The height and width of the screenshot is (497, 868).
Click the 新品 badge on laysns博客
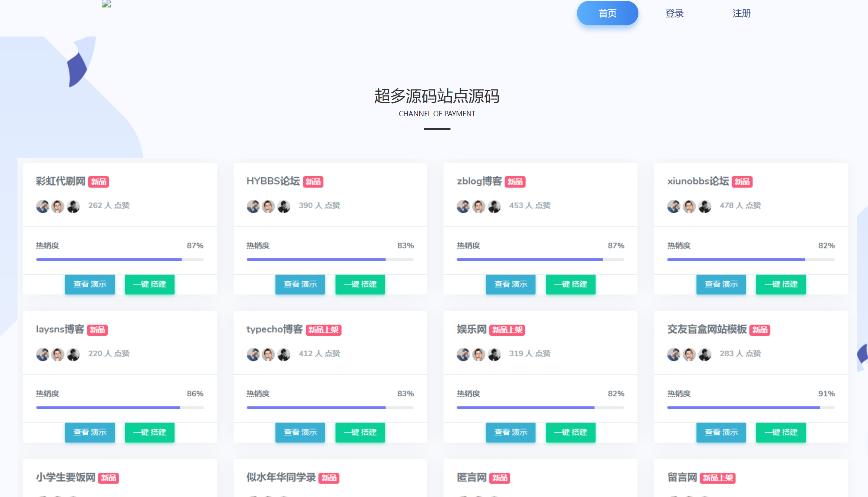point(97,330)
